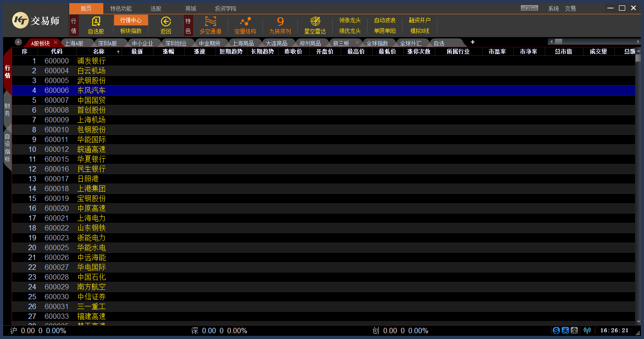Switch to the 全球指数 tab
This screenshot has width=644, height=339.
click(377, 43)
